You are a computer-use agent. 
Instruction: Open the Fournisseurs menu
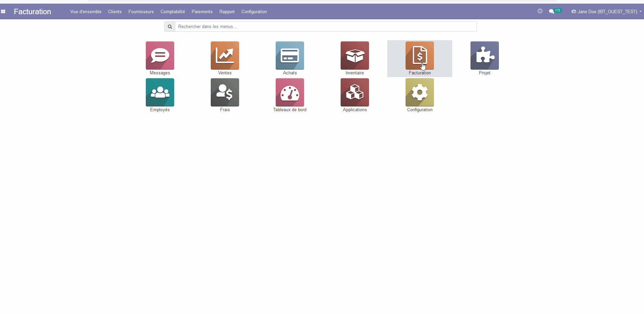[x=141, y=11]
